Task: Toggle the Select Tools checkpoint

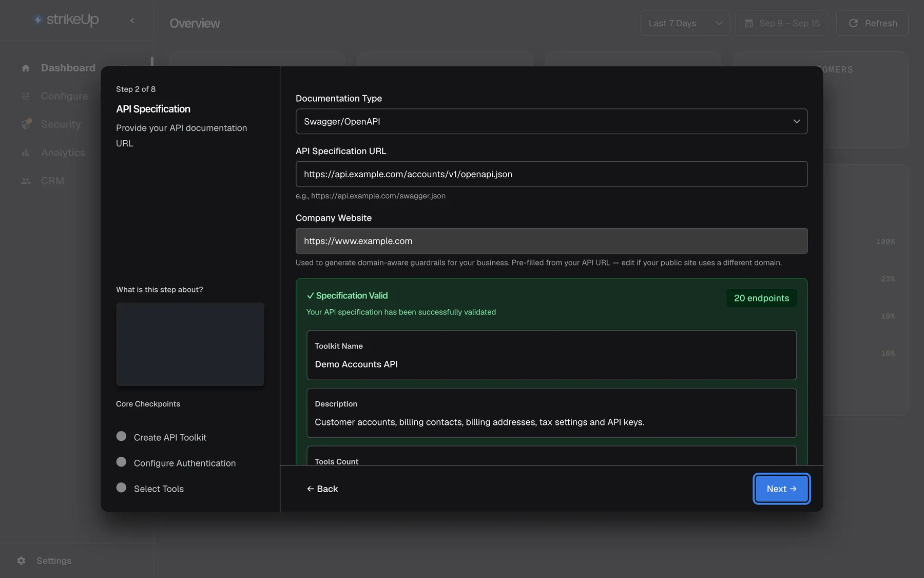Action: tap(121, 488)
